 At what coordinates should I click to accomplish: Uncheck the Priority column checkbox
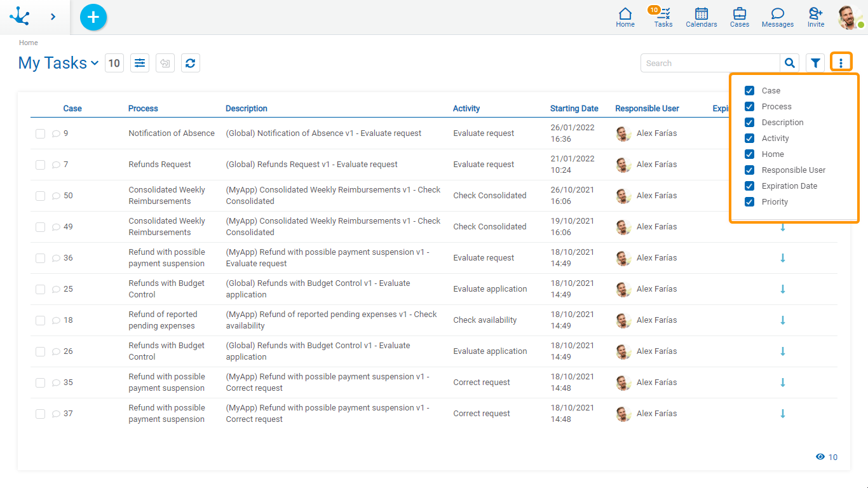[749, 202]
